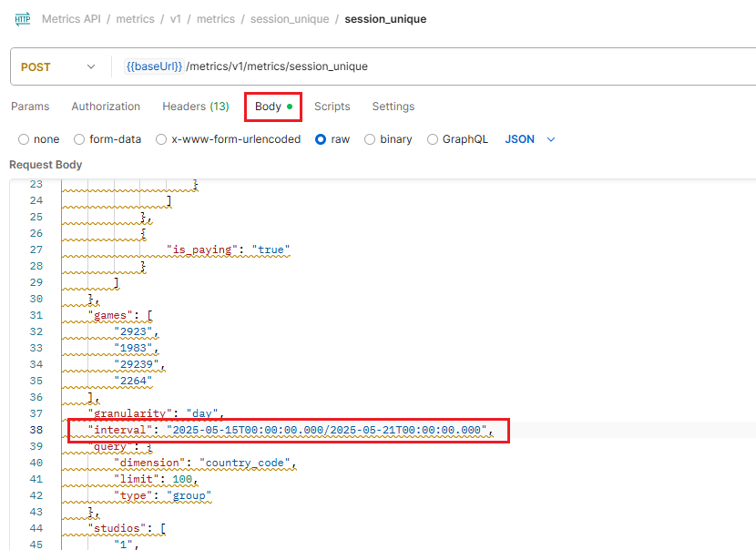Image resolution: width=756 pixels, height=550 pixels.
Task: Click the "granularity" key on line 37
Action: tap(129, 413)
